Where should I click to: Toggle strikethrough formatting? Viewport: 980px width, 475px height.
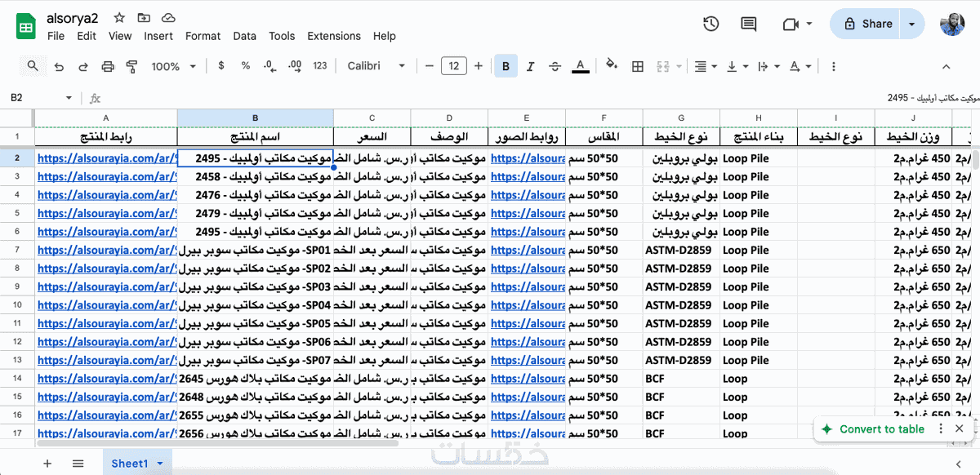pyautogui.click(x=555, y=66)
